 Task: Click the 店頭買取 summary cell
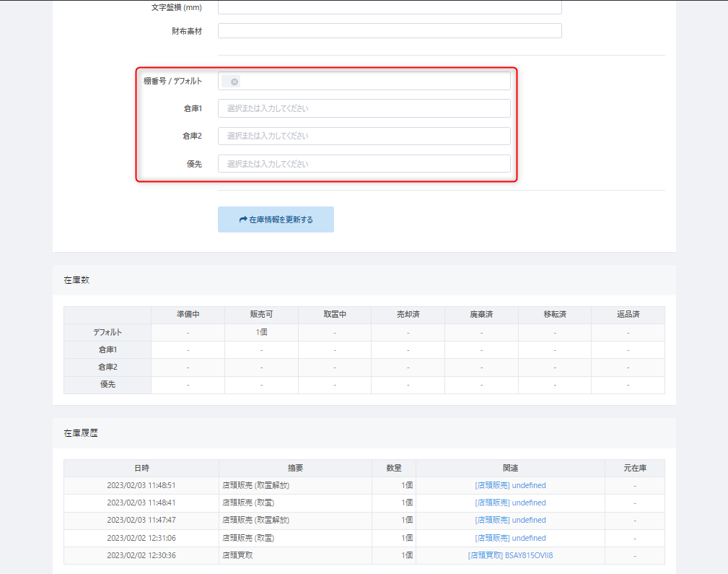(295, 555)
